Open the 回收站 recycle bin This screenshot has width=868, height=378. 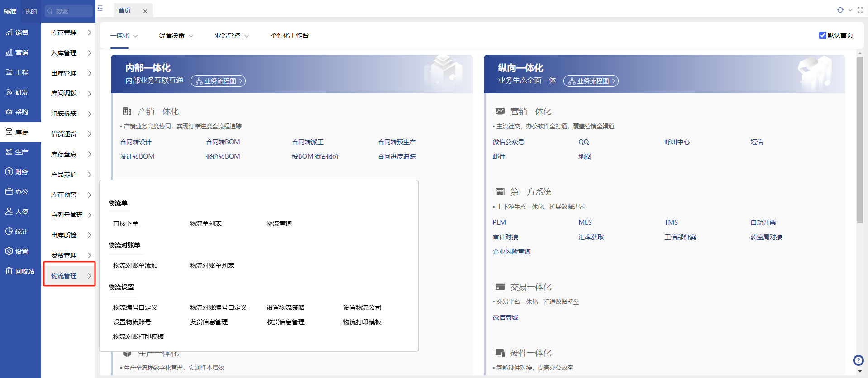tap(20, 271)
